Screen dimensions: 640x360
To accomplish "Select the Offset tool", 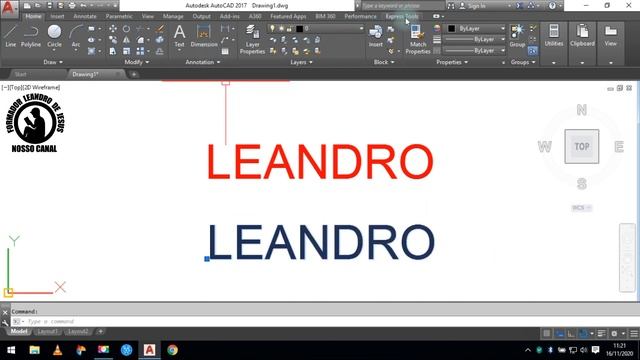I will (x=160, y=51).
